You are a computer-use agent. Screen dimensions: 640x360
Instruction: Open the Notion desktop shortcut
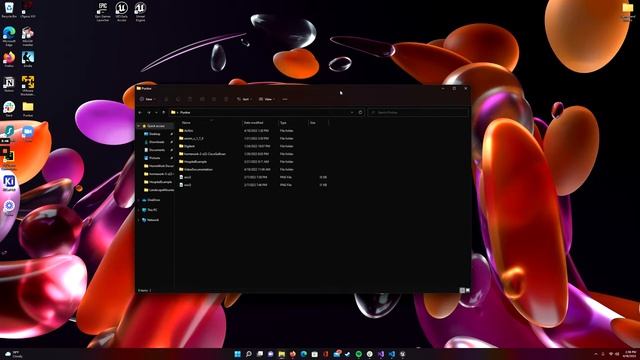pos(9,84)
